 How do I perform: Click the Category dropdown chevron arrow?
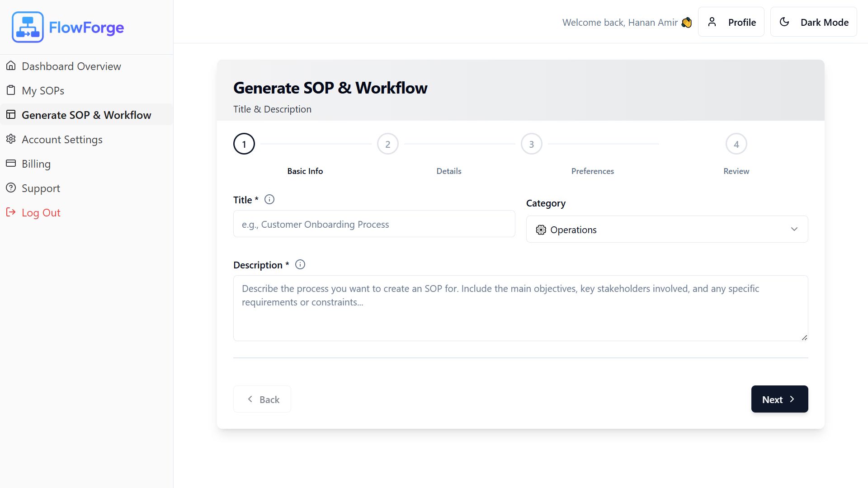point(794,230)
